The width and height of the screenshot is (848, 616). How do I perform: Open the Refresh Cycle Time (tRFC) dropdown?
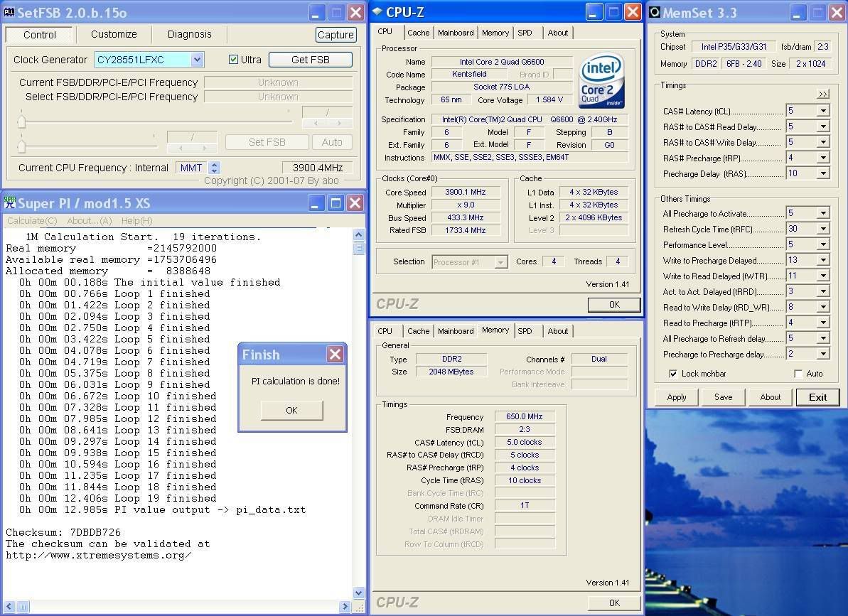coord(823,229)
